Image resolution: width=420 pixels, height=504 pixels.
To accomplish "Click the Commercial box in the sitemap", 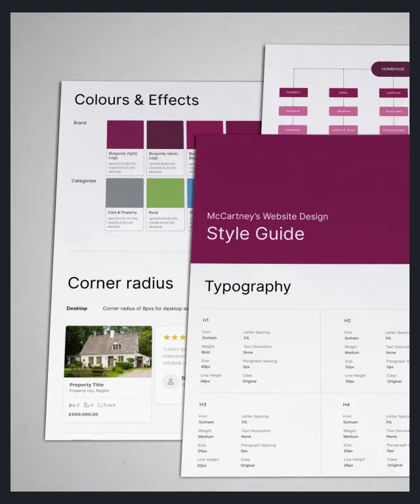I will pos(293,129).
